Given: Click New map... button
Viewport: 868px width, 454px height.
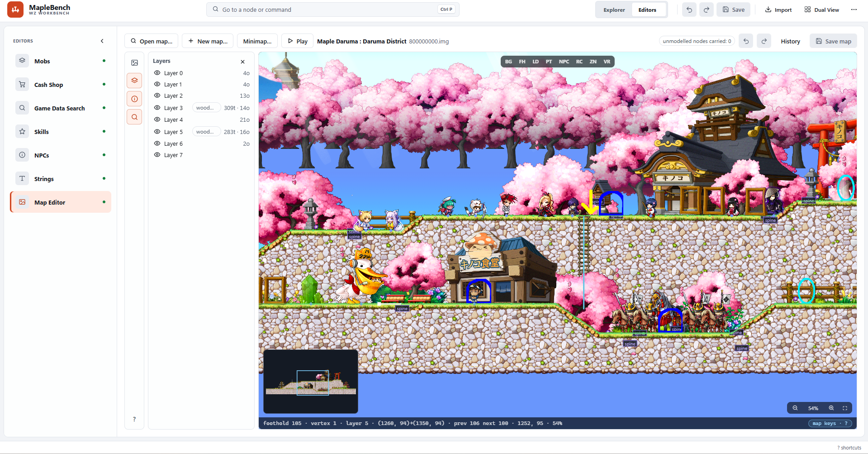Looking at the screenshot, I should [x=208, y=41].
